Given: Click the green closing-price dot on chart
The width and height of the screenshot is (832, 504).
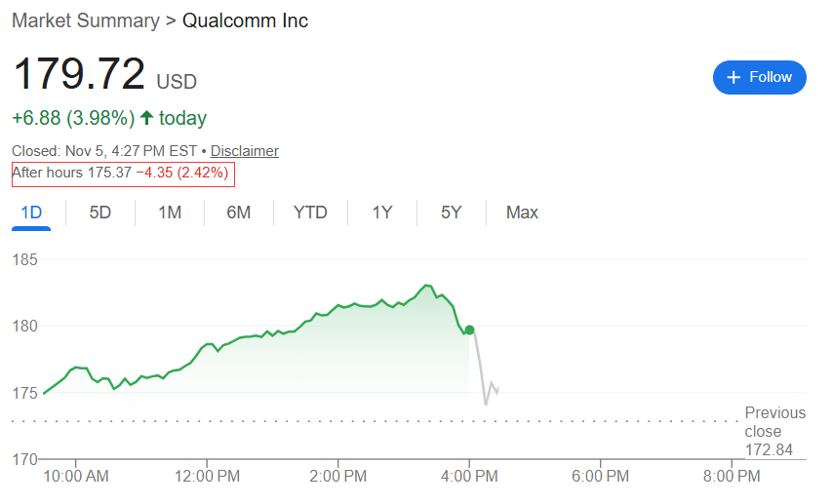Looking at the screenshot, I should (469, 330).
